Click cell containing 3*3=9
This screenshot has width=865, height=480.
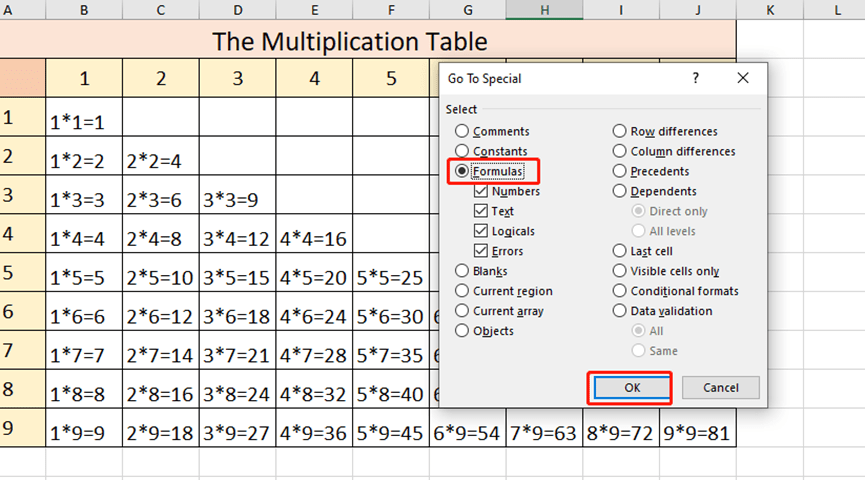tap(237, 194)
